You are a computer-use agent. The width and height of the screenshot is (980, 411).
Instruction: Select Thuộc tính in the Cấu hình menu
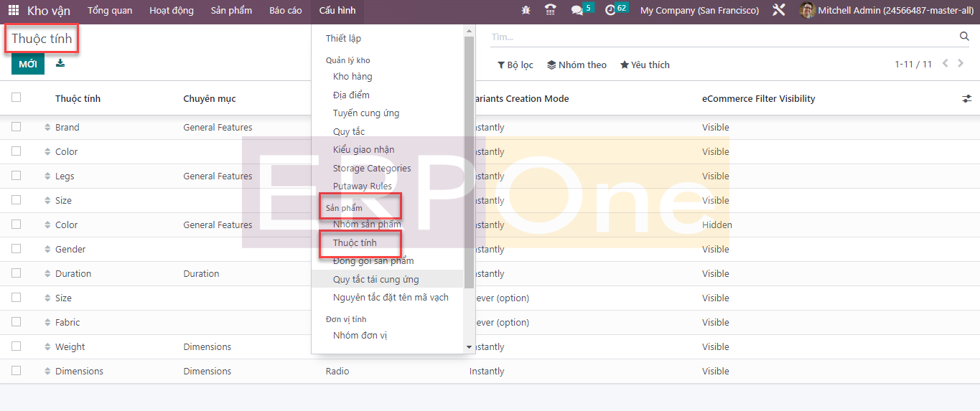click(x=355, y=242)
